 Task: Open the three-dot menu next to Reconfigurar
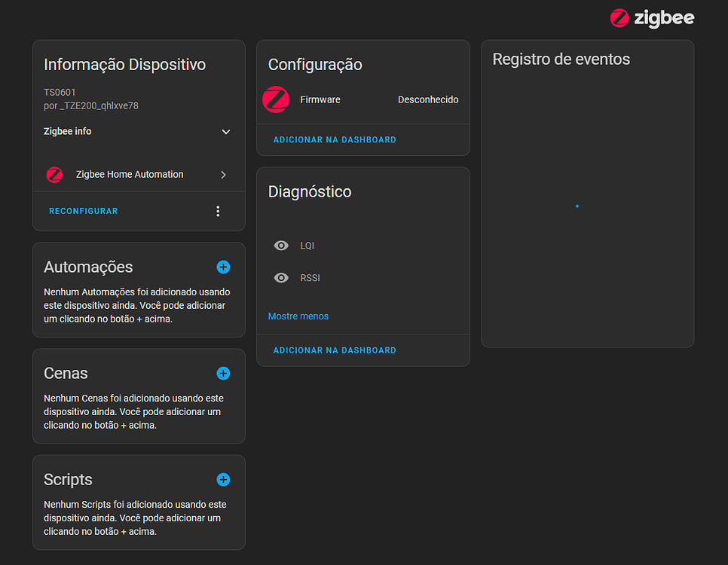pyautogui.click(x=218, y=211)
